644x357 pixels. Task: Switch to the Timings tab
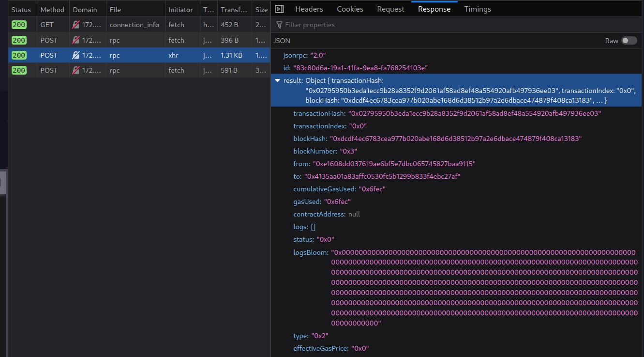(x=477, y=9)
